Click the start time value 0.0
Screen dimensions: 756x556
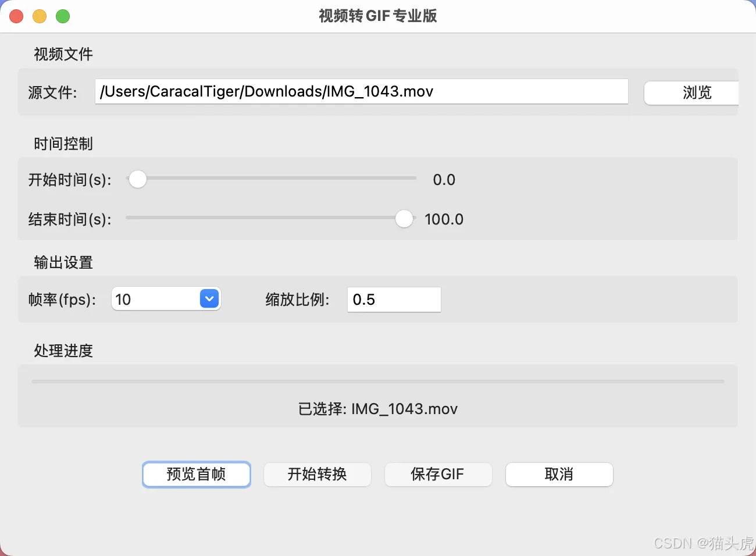click(x=444, y=180)
